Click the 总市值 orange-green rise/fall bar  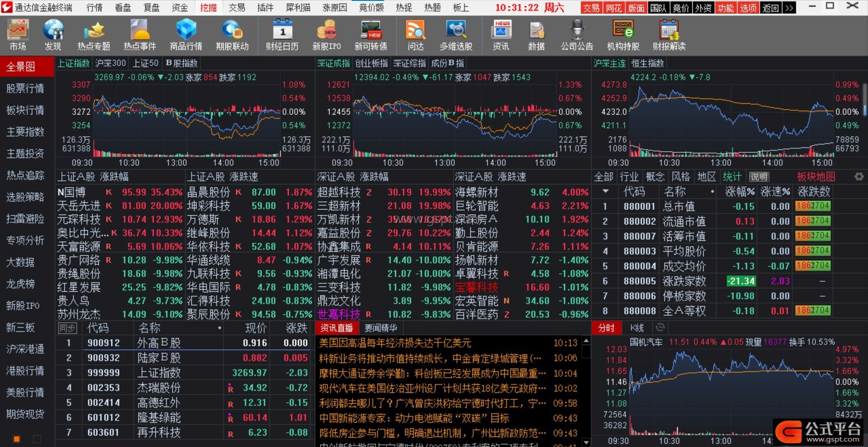pos(813,206)
